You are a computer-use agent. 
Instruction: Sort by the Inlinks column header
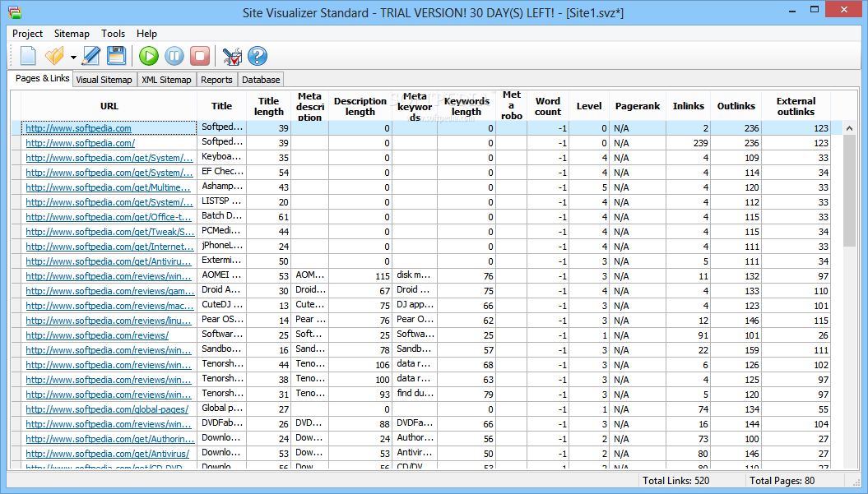pos(688,106)
